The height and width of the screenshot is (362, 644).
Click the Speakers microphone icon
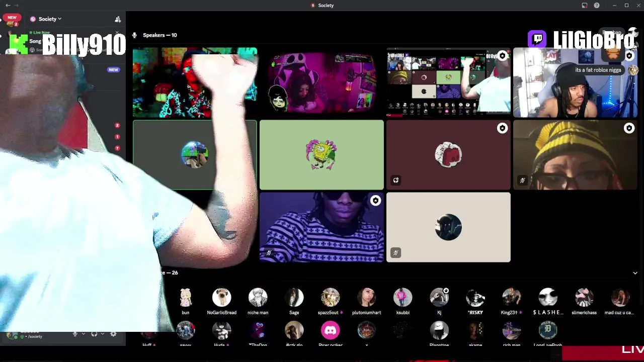point(134,35)
